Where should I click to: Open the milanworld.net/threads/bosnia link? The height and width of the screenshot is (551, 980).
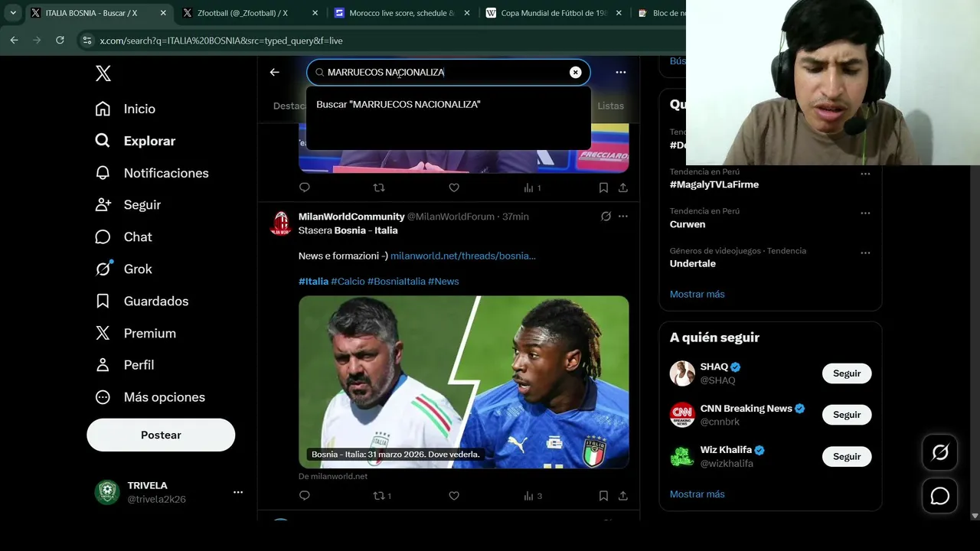tap(463, 256)
